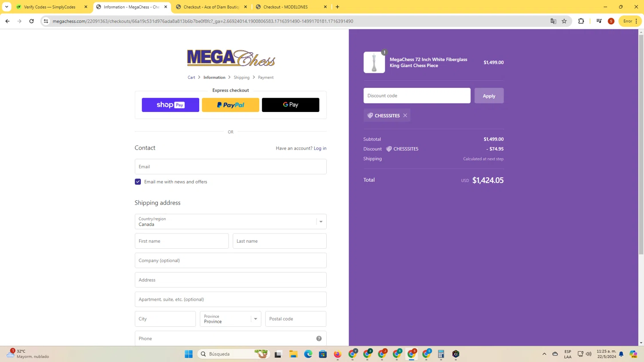The height and width of the screenshot is (362, 644).
Task: Click the Postal code field
Action: pyautogui.click(x=296, y=319)
